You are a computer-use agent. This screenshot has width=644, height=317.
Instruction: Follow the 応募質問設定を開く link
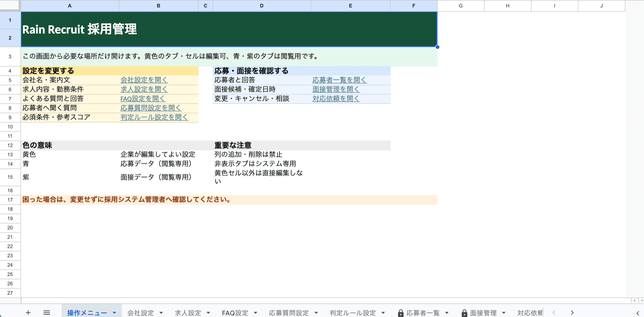(x=151, y=108)
